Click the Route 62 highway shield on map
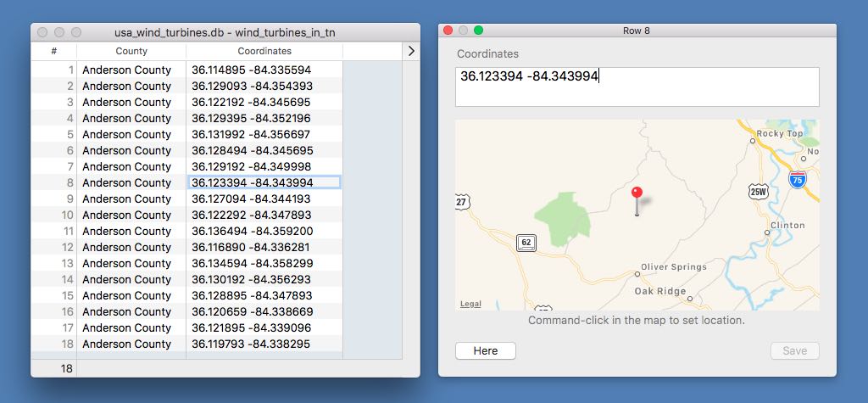868x403 pixels. [x=526, y=243]
